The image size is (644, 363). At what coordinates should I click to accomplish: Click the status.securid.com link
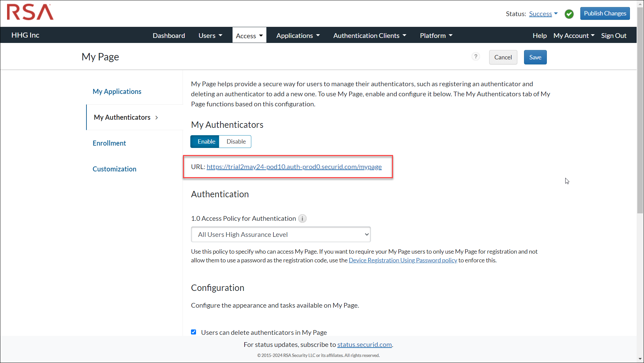pos(364,344)
